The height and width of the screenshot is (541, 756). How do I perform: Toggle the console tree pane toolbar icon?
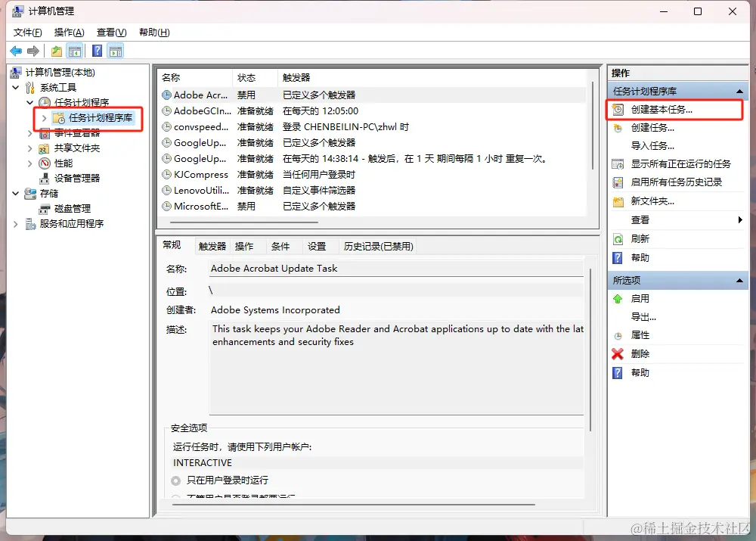click(75, 51)
